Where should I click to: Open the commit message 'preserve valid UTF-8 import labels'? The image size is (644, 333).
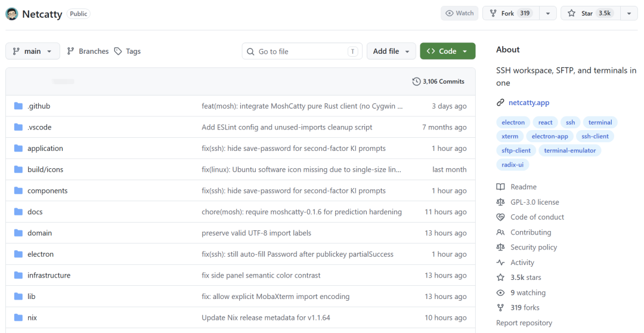[256, 233]
